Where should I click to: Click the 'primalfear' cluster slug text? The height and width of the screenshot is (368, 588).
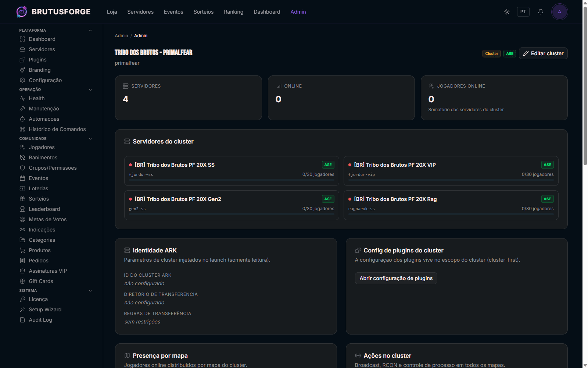click(x=127, y=63)
